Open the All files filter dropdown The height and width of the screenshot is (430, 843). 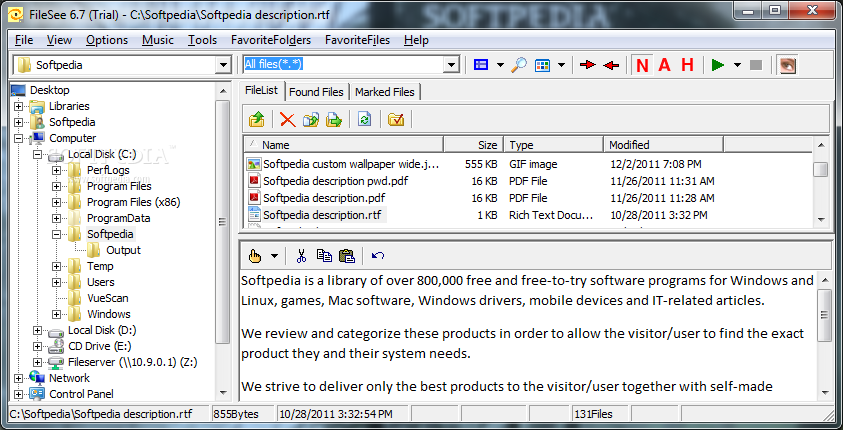pyautogui.click(x=452, y=65)
